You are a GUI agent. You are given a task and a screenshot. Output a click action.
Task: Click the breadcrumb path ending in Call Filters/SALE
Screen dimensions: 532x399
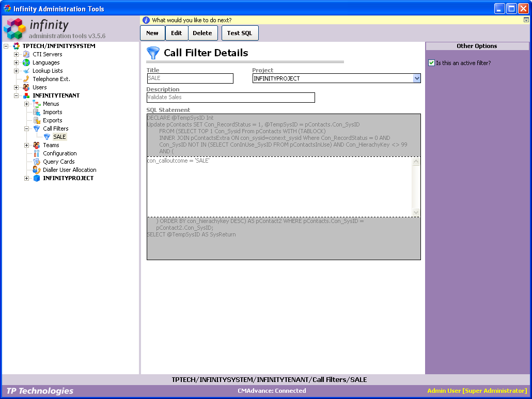click(269, 380)
